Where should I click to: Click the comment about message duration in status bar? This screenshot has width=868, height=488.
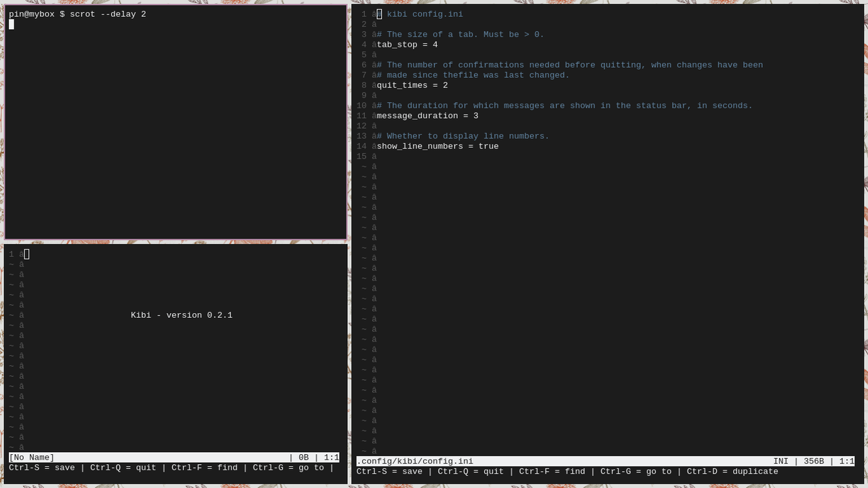(565, 106)
